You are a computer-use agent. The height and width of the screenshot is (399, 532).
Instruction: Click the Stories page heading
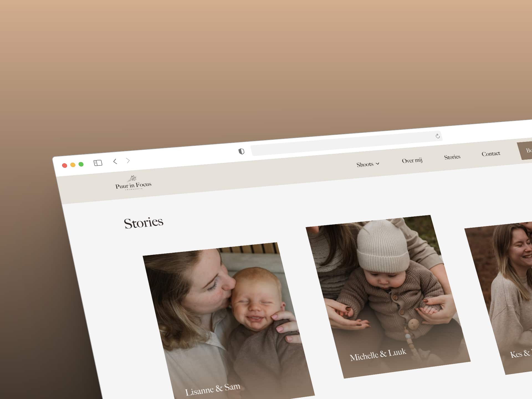coord(144,223)
